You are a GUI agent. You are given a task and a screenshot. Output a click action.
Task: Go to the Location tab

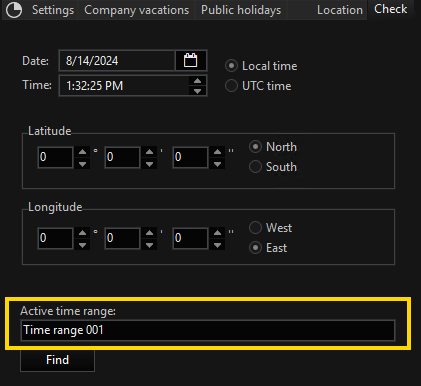click(x=340, y=10)
